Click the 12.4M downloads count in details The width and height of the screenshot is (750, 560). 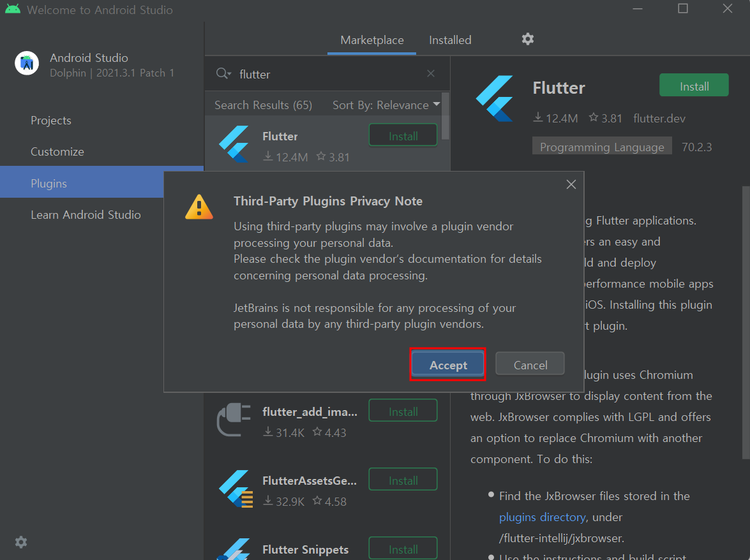556,118
